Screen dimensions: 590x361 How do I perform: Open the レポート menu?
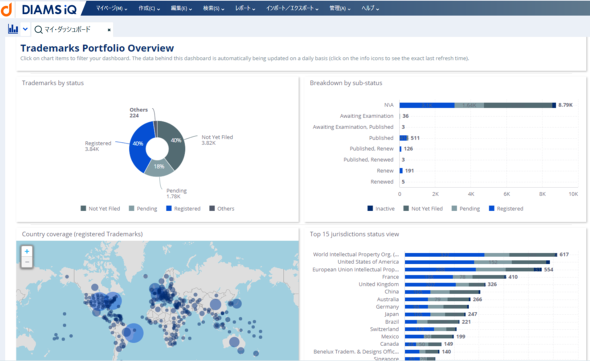(x=245, y=8)
